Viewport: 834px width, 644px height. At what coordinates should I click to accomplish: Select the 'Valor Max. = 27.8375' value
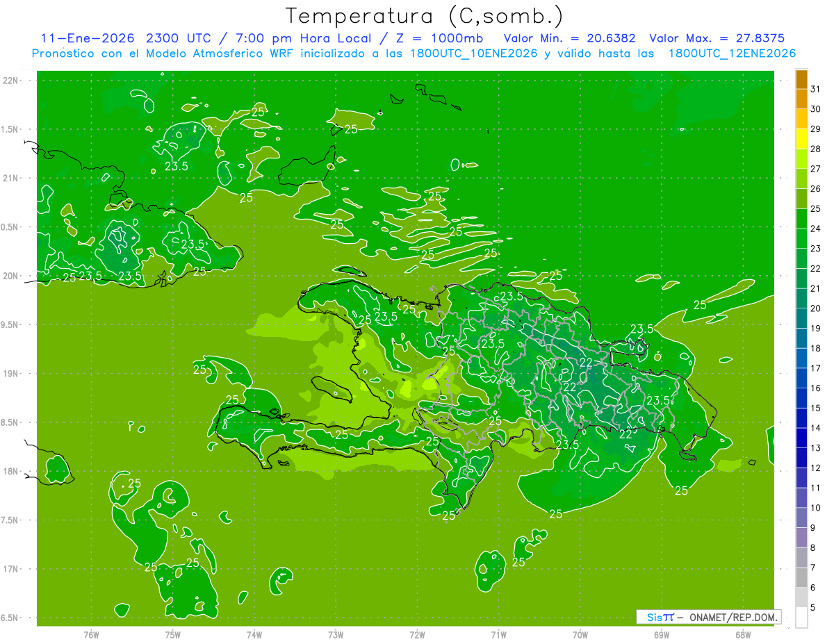(x=719, y=38)
